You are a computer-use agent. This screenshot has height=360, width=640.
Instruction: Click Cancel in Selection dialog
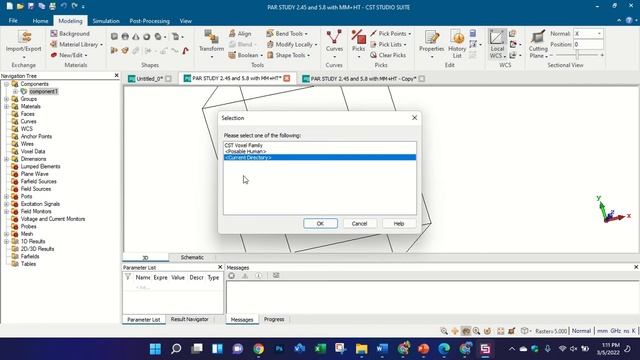[359, 224]
